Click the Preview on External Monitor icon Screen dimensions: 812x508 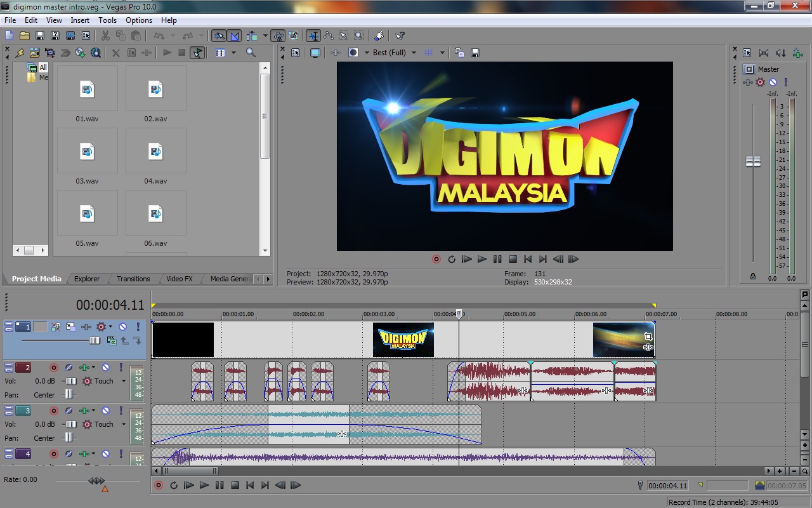pos(315,53)
